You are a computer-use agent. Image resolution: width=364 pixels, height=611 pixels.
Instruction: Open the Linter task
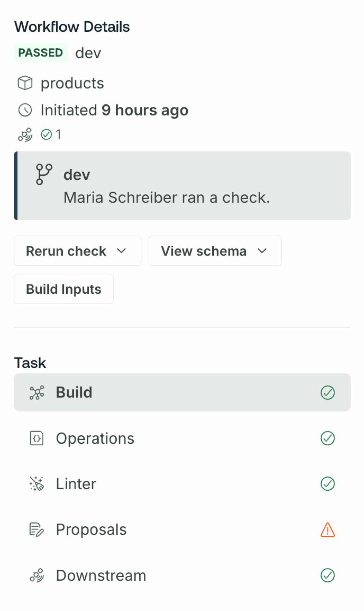(182, 484)
